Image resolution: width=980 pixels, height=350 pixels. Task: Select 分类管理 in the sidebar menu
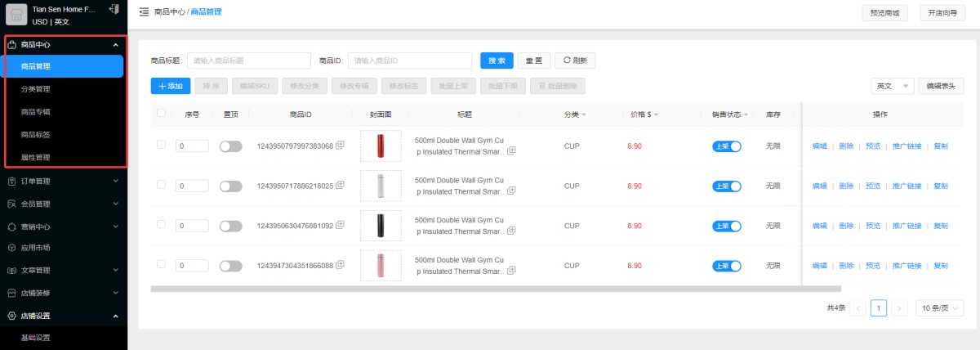(x=35, y=89)
